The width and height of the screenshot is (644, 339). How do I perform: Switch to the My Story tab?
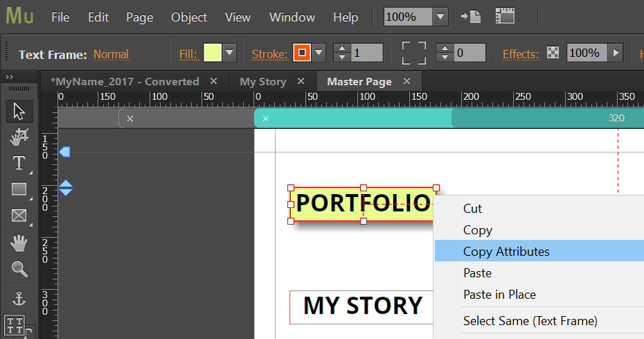click(x=262, y=82)
